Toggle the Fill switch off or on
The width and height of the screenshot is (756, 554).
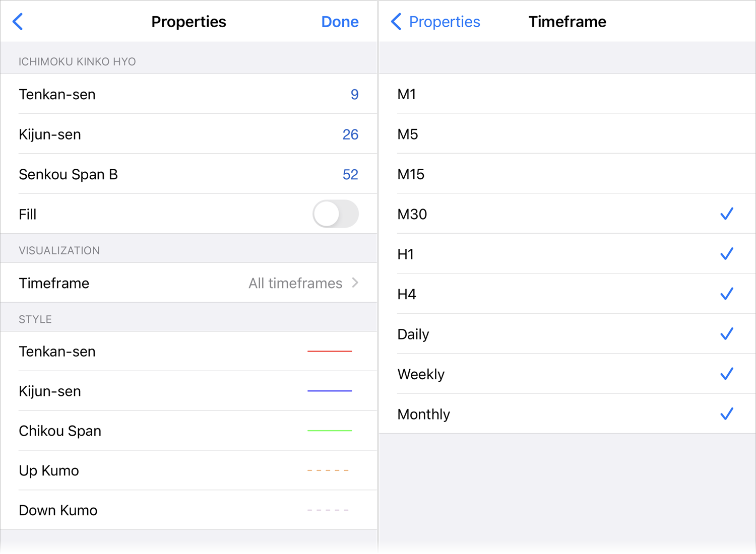tap(335, 214)
